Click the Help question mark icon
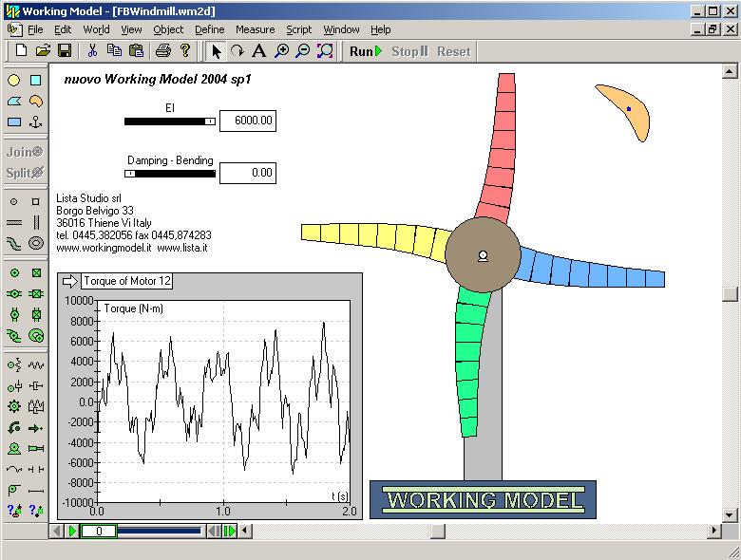The height and width of the screenshot is (560, 741). 185,50
